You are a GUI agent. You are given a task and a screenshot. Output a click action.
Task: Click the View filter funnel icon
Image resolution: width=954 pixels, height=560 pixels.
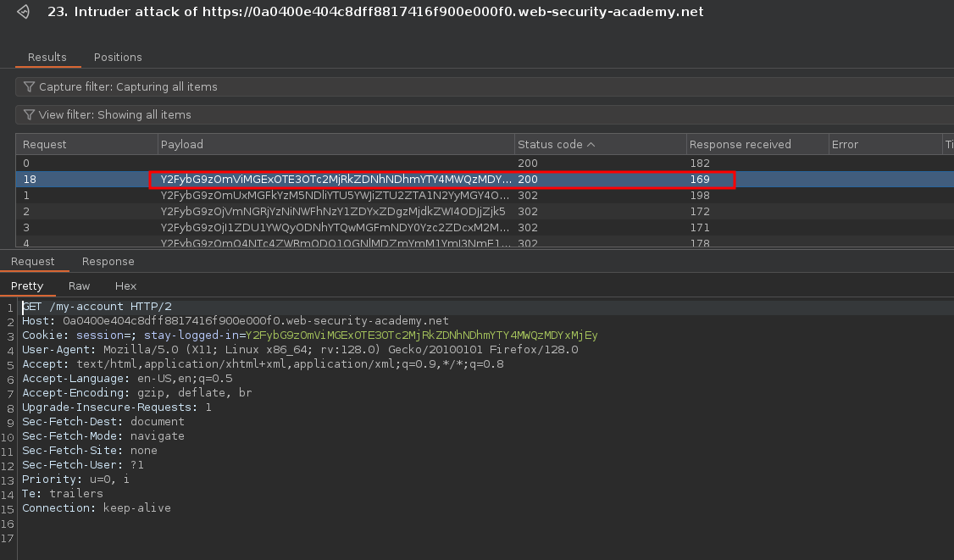[x=30, y=115]
